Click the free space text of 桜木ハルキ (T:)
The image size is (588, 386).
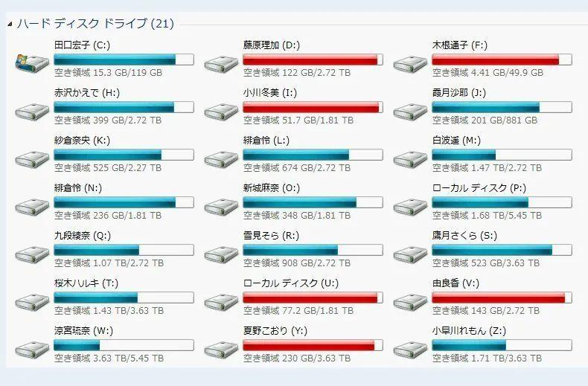click(x=109, y=311)
